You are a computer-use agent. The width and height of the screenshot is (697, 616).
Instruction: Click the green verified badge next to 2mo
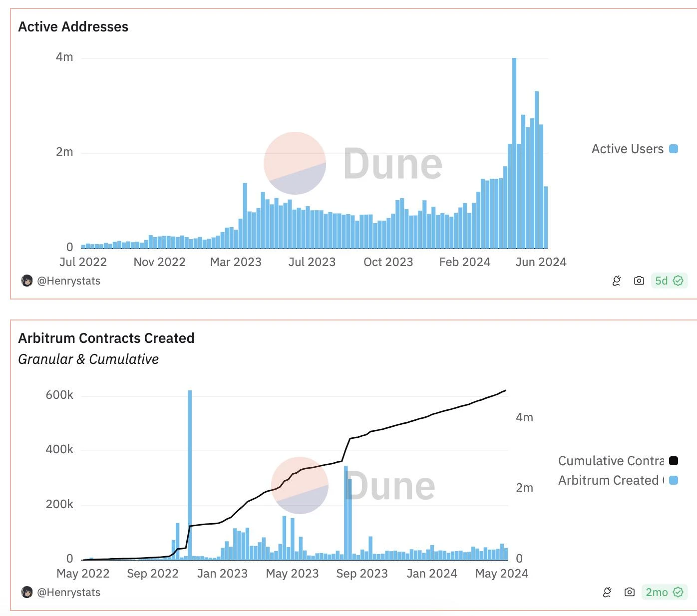pyautogui.click(x=678, y=592)
